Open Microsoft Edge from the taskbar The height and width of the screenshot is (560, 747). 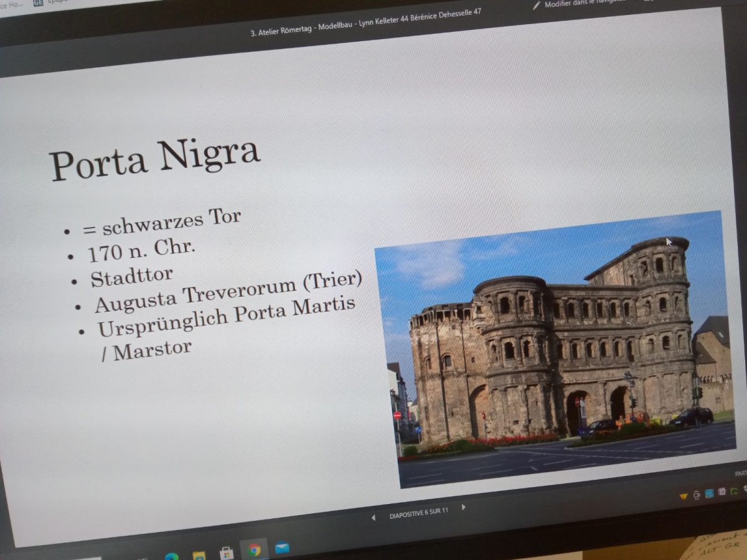[x=171, y=556]
